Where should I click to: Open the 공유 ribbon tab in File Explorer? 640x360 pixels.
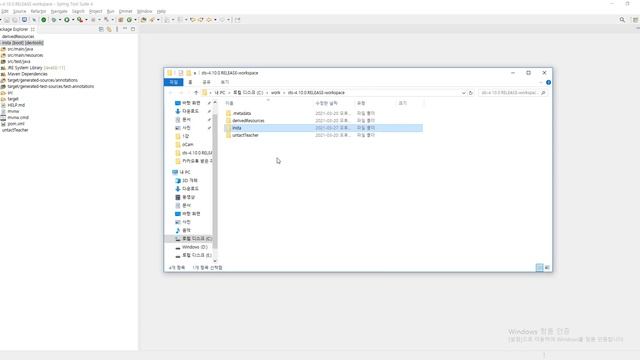(x=207, y=82)
